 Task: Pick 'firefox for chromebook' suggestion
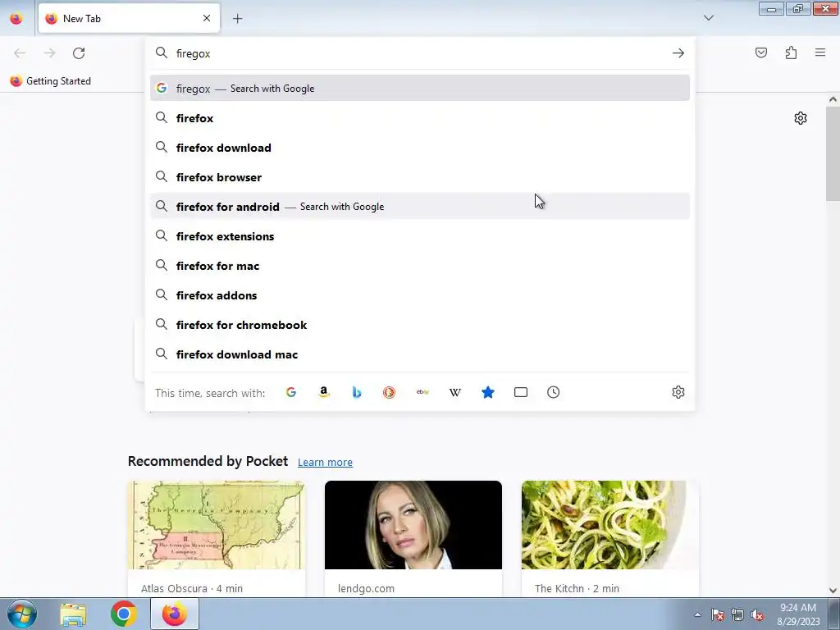[x=420, y=325]
